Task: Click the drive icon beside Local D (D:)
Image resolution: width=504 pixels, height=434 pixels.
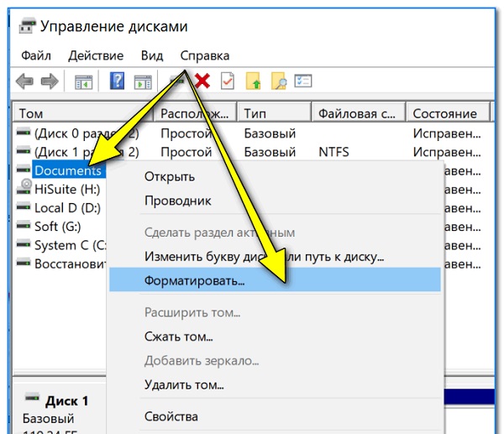Action: [x=24, y=207]
